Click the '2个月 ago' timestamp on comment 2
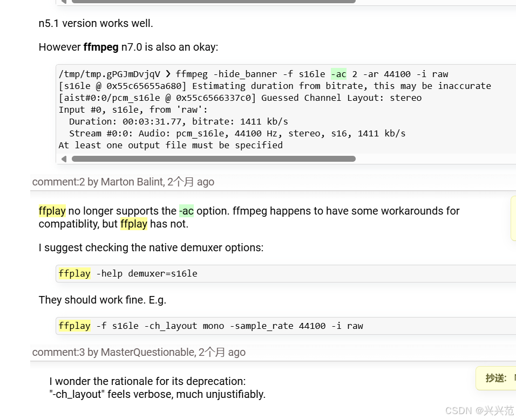This screenshot has height=420, width=516. 191,182
